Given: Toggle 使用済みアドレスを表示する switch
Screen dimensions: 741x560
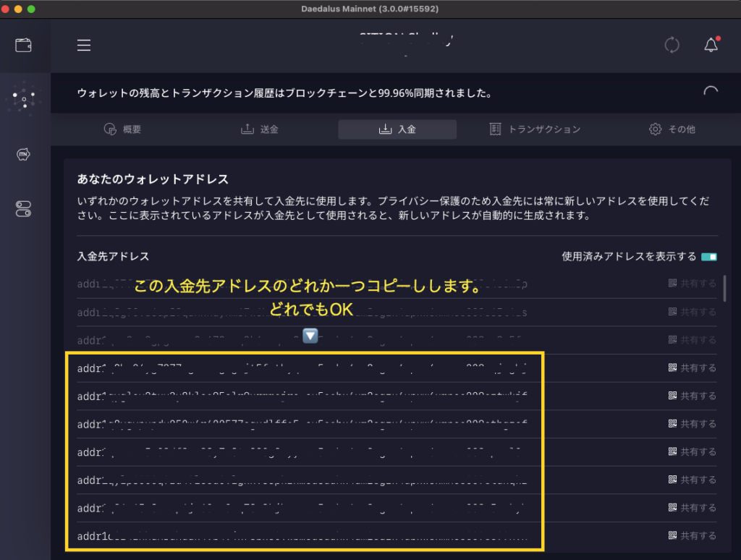Looking at the screenshot, I should [x=708, y=257].
